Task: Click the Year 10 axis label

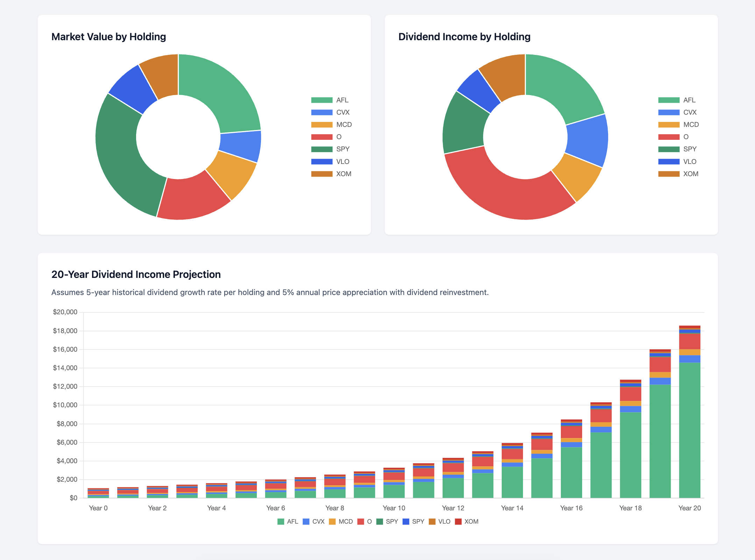Action: point(394,508)
